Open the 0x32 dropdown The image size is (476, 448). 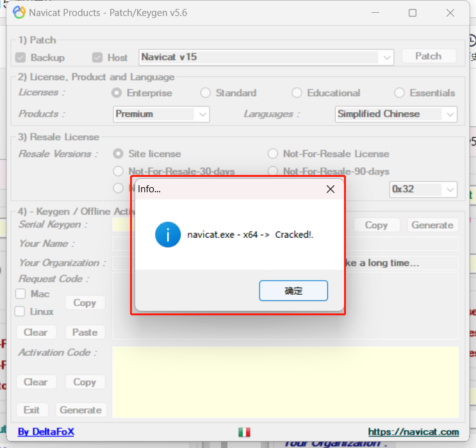(423, 190)
